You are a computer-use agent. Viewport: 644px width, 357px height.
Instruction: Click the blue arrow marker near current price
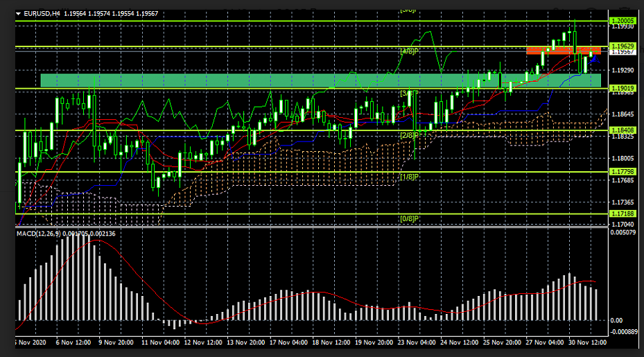(x=594, y=60)
